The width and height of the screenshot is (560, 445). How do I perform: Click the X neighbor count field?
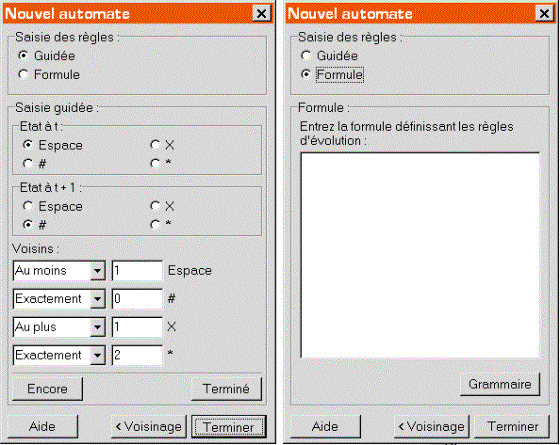pos(137,327)
